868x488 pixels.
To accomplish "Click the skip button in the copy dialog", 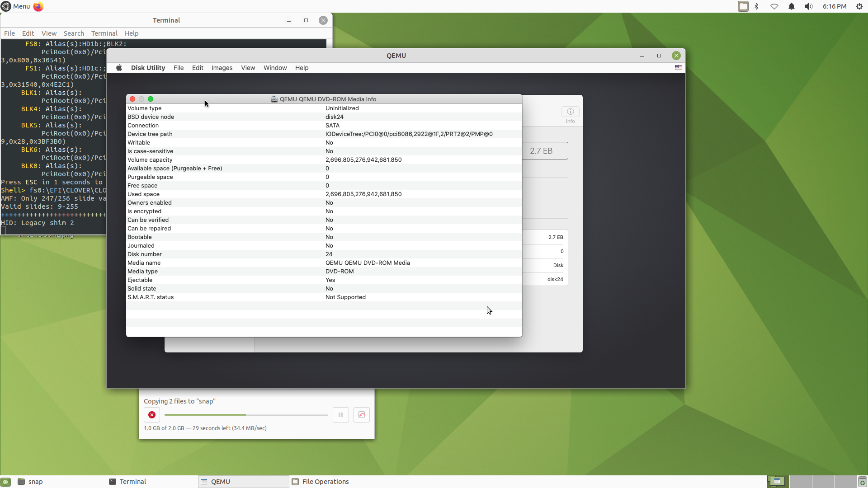I will [361, 414].
